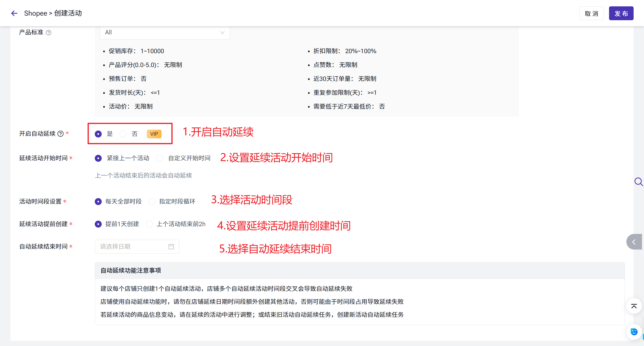Click the 活动时间段设置 label
The image size is (644, 346).
click(x=40, y=202)
